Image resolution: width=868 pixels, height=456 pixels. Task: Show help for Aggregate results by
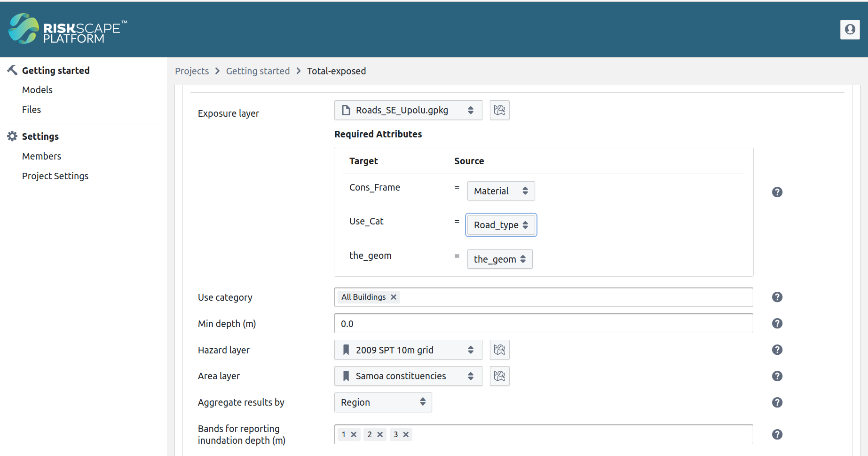tap(777, 402)
